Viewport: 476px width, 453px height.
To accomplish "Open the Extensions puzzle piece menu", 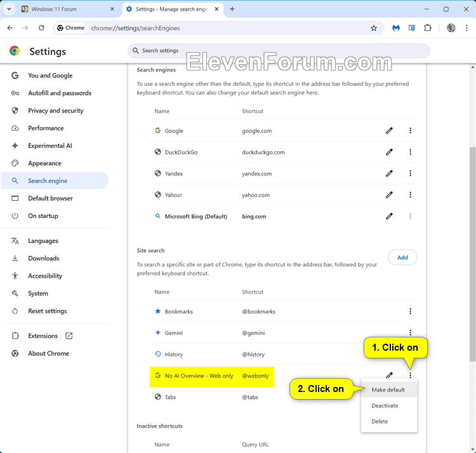I will pos(427,28).
